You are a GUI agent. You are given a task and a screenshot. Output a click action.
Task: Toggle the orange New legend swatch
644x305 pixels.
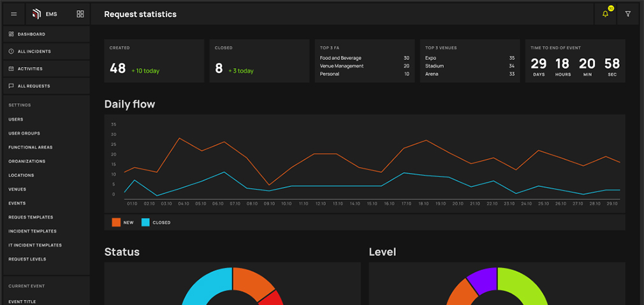coord(116,223)
